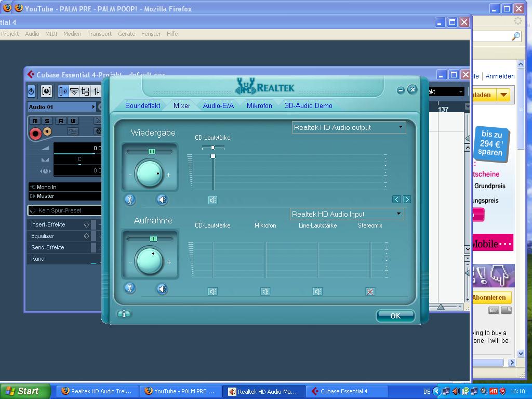Open the Wiedergabe settings wrench icon
This screenshot has width=532, height=399.
pyautogui.click(x=130, y=200)
